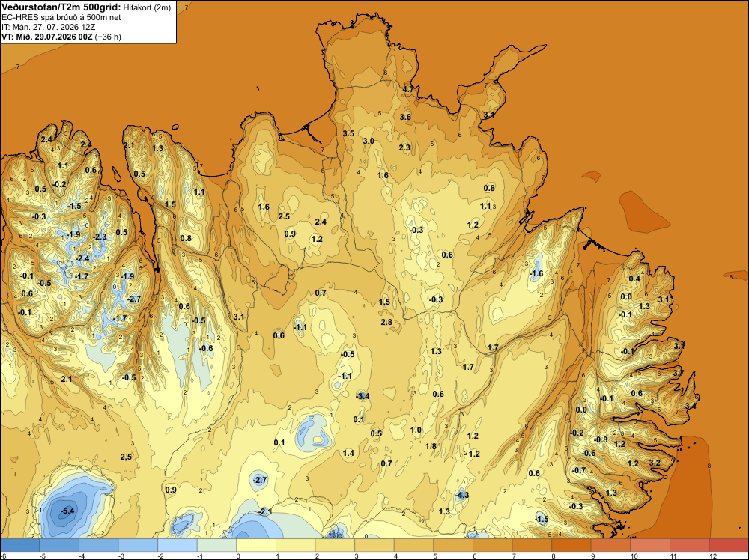This screenshot has width=749, height=560.
Task: Click the -1.6 temperature value
Action: pyautogui.click(x=536, y=273)
